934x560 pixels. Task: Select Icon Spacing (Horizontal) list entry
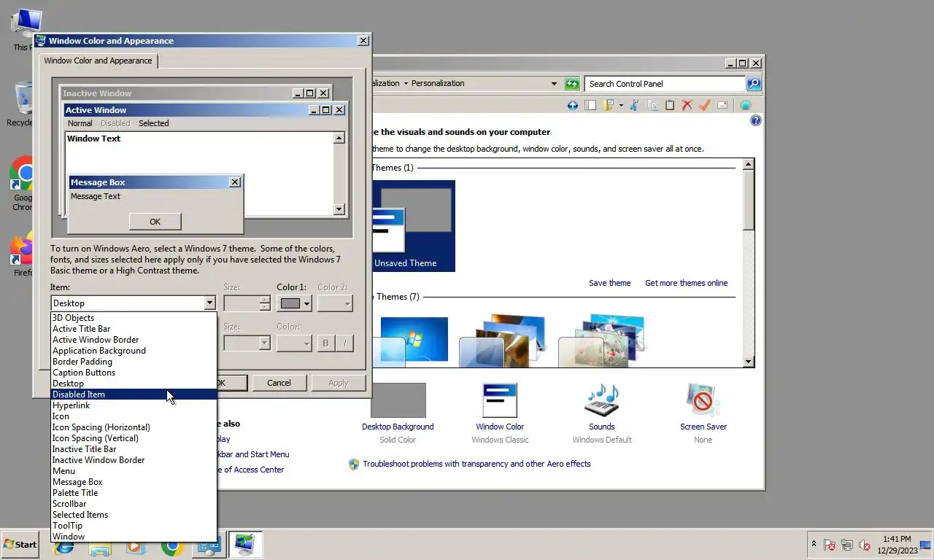pos(134,427)
